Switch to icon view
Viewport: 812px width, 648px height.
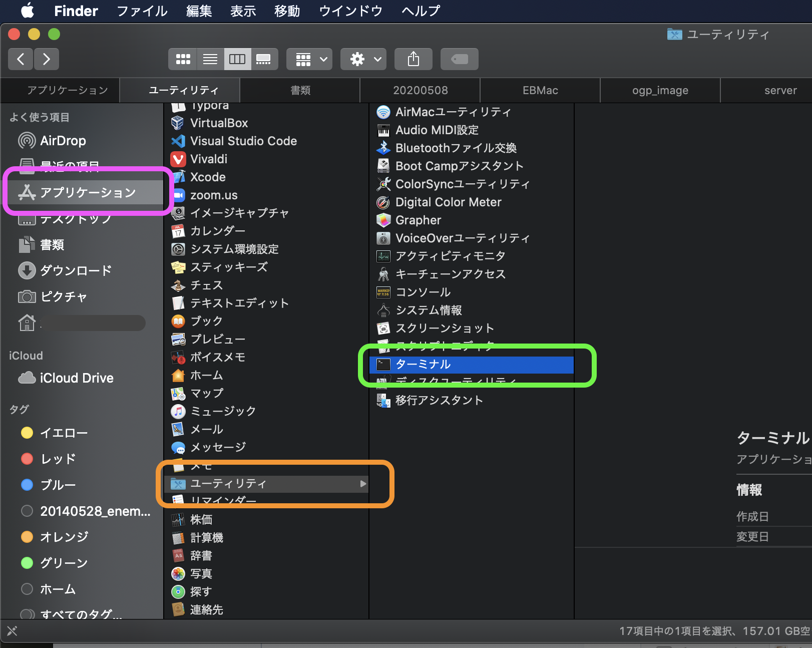183,59
